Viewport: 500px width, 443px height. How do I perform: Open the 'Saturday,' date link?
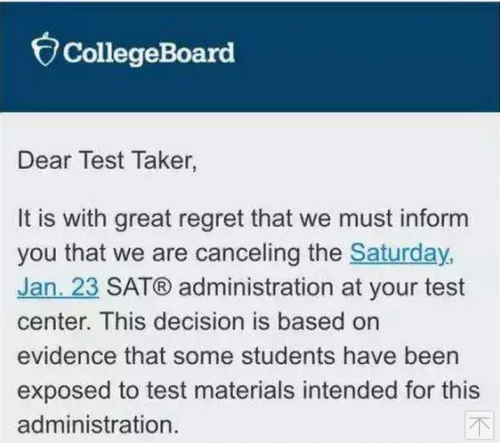click(401, 253)
